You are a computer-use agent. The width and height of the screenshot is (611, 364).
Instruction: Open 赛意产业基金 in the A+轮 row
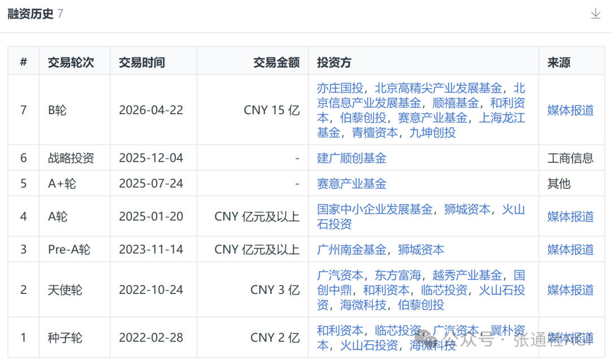point(351,183)
